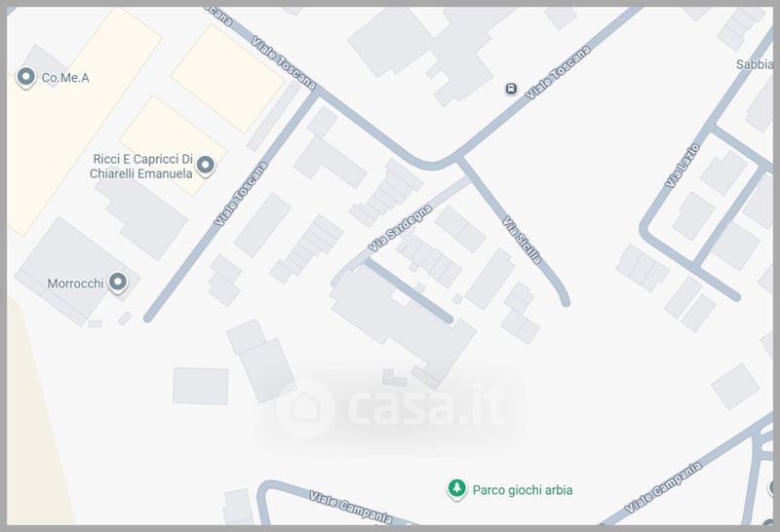Click the Co.Me.A location pin icon
Screen dimensions: 780x532
(x=26, y=78)
